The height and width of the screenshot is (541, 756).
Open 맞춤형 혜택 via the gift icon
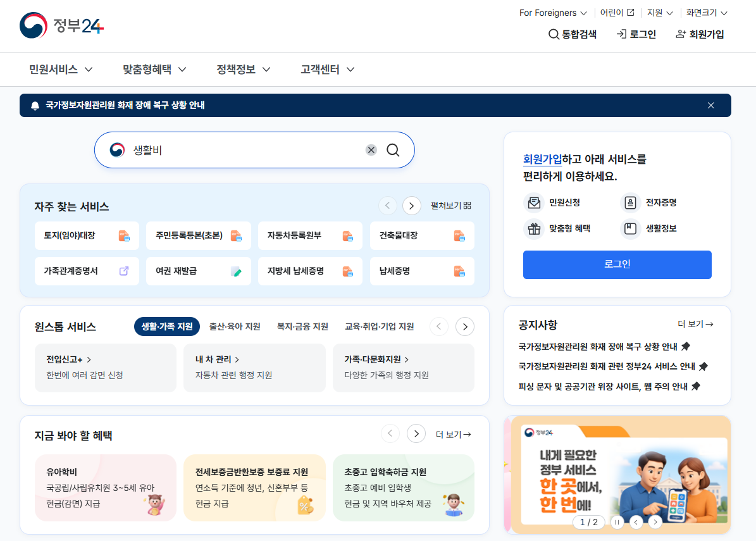click(533, 229)
